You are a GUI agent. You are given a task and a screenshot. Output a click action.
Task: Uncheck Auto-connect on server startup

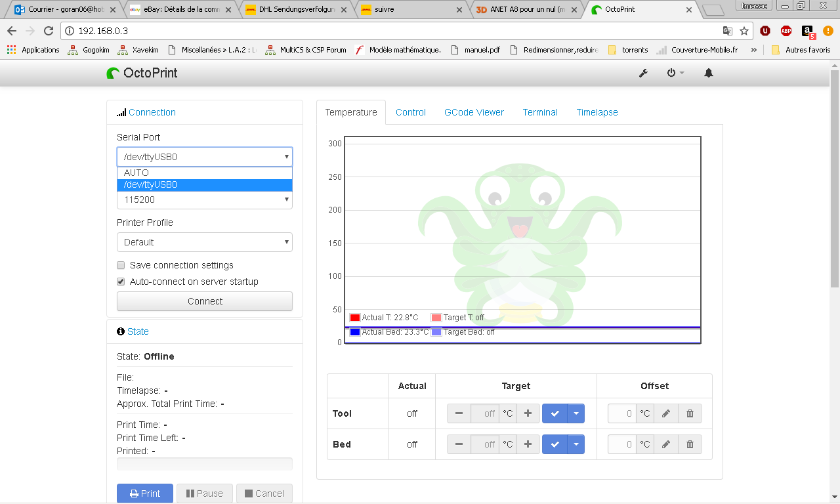121,282
